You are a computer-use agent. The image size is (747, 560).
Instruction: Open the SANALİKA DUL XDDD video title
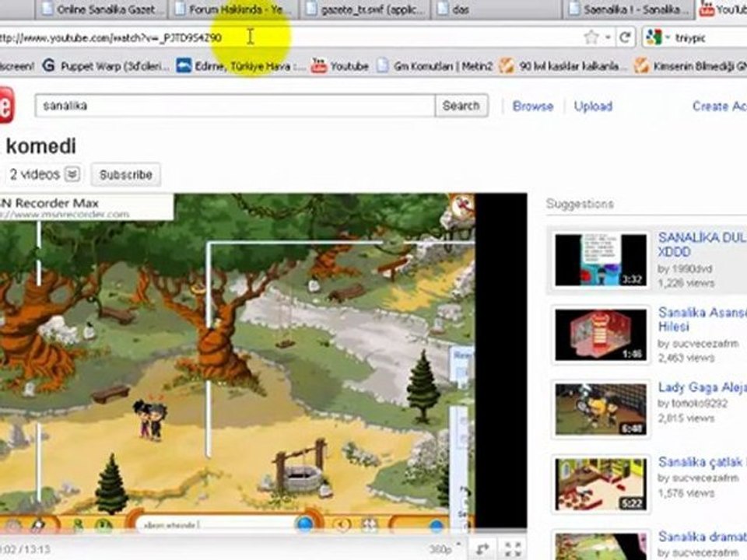[x=702, y=244]
